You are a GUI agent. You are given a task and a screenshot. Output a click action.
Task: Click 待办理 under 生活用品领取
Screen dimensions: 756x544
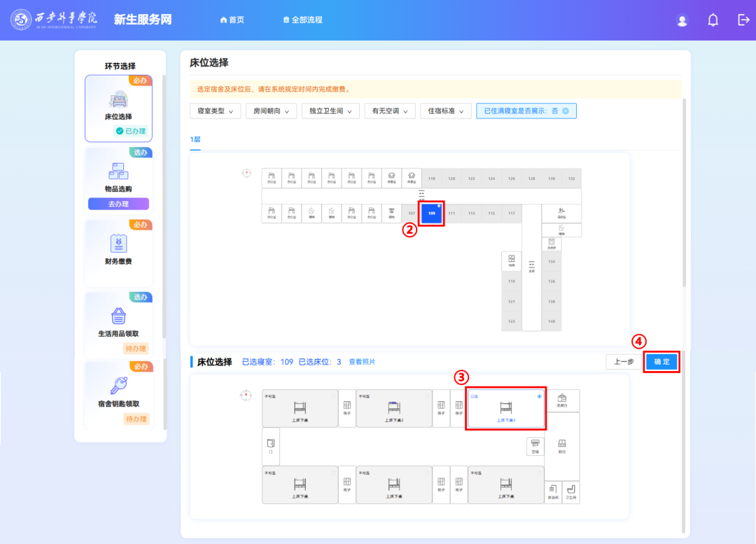click(136, 348)
